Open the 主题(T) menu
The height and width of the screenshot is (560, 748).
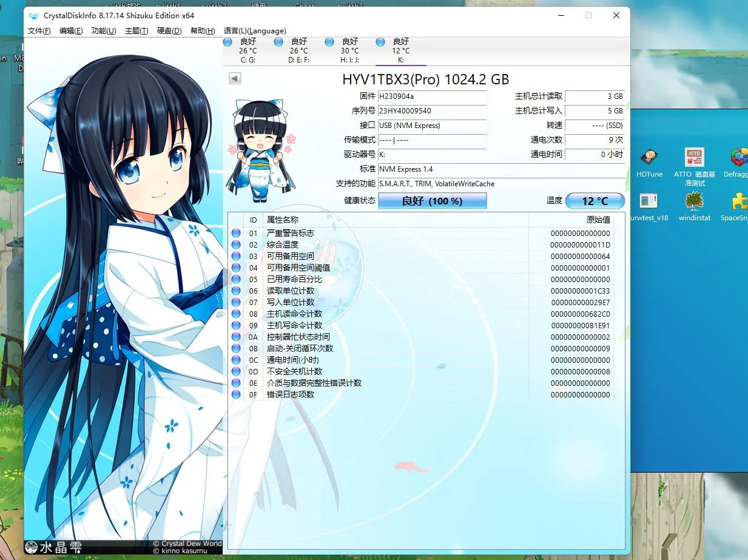[x=136, y=31]
